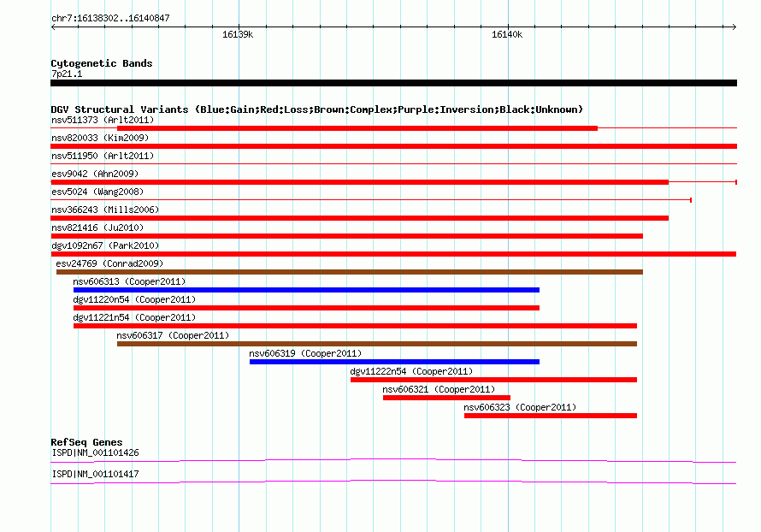The width and height of the screenshot is (761, 532).
Task: Click the right arrow of the ruler
Action: click(734, 27)
